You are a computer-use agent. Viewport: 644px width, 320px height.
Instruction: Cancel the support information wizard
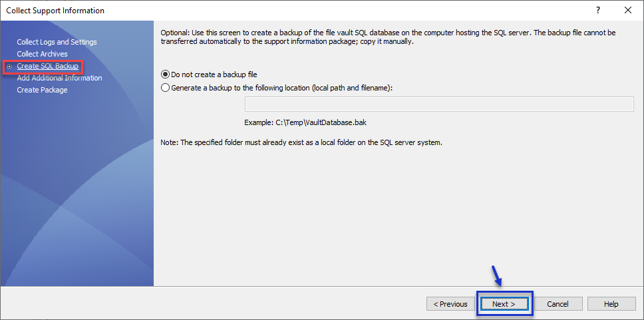pos(558,304)
